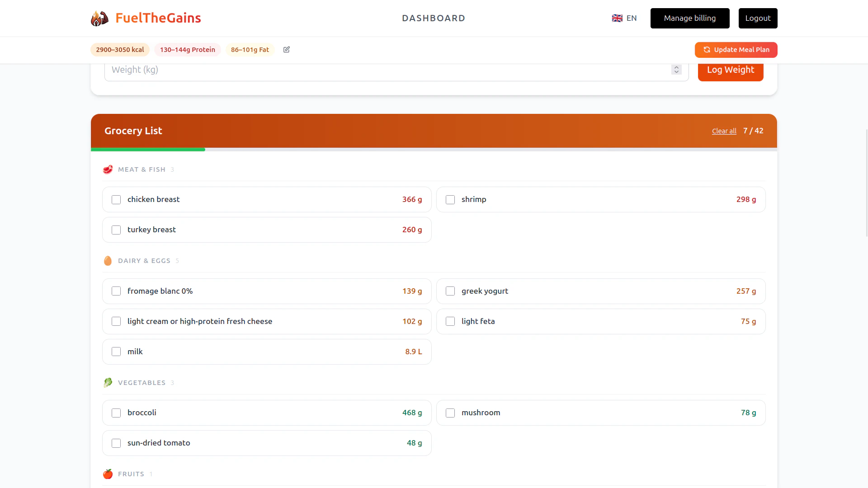The height and width of the screenshot is (488, 868).
Task: Tick the milk checkbox
Action: [x=116, y=352]
